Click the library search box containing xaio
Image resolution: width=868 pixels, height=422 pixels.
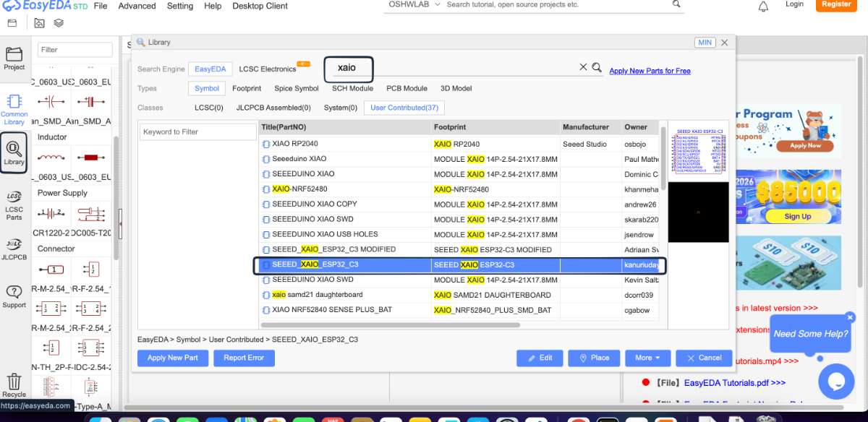[x=348, y=69]
